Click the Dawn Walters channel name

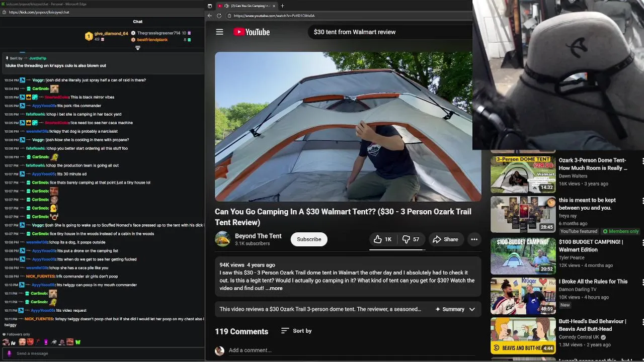pos(573,176)
